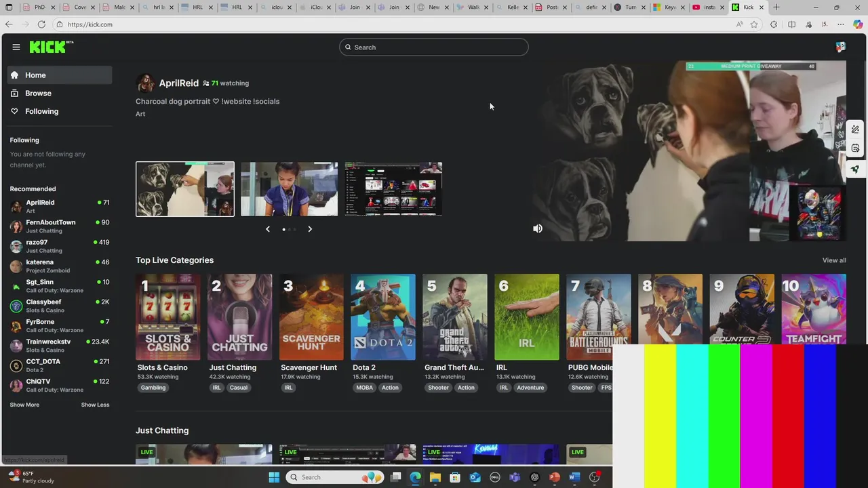Open the weather widget on taskbar

tap(31, 477)
